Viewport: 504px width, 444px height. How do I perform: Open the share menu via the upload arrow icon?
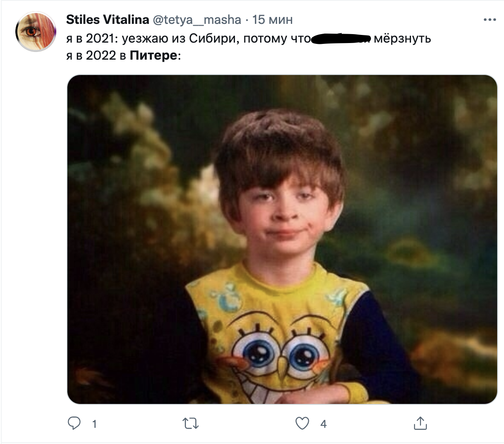point(420,423)
